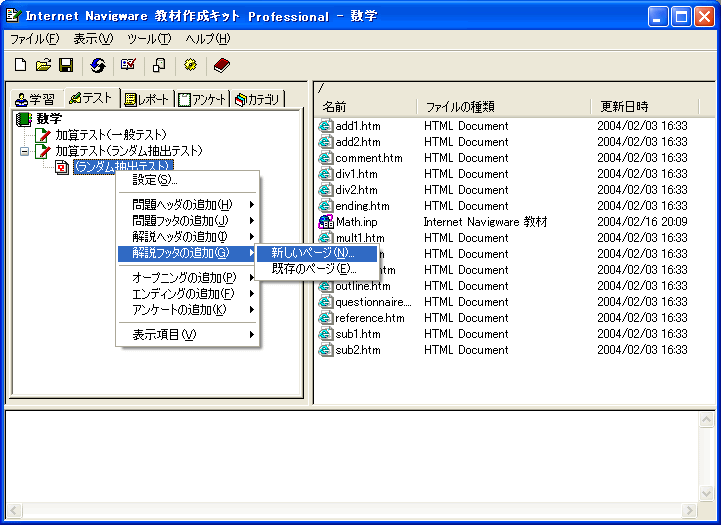Click the linked pages toolbar icon
Image resolution: width=721 pixels, height=525 pixels.
pos(159,65)
